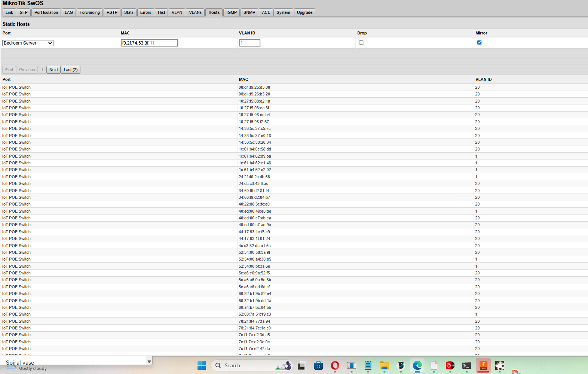The image size is (588, 374).
Task: Expand the Spiral vase dropdown arrow
Action: 149,361
